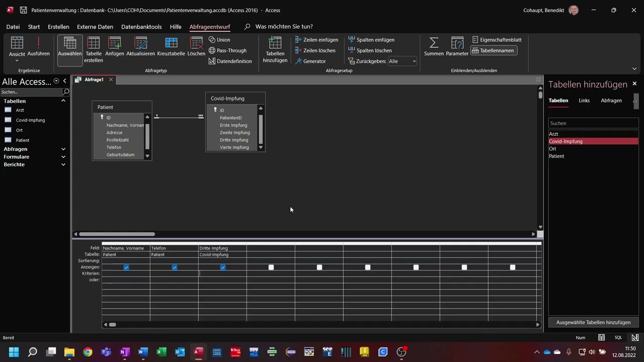Click the search magnifier in the navigation pane
This screenshot has width=644, height=362.
pos(65,92)
